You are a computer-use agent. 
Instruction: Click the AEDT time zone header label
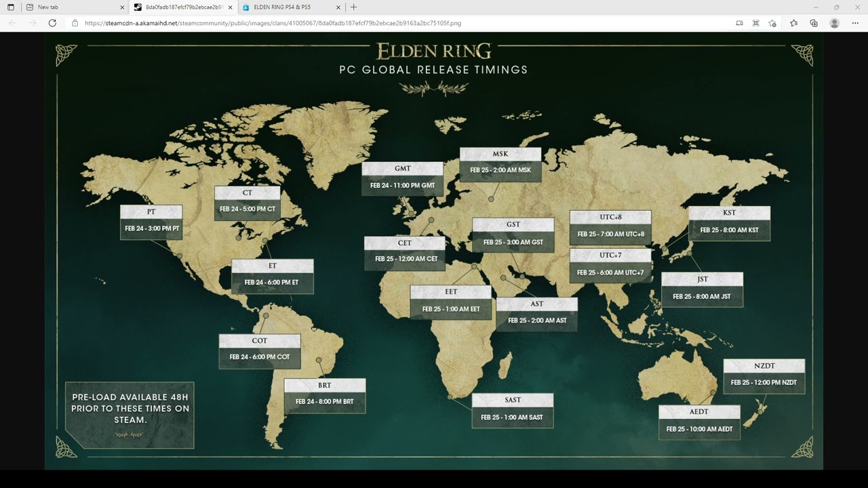coord(699,411)
